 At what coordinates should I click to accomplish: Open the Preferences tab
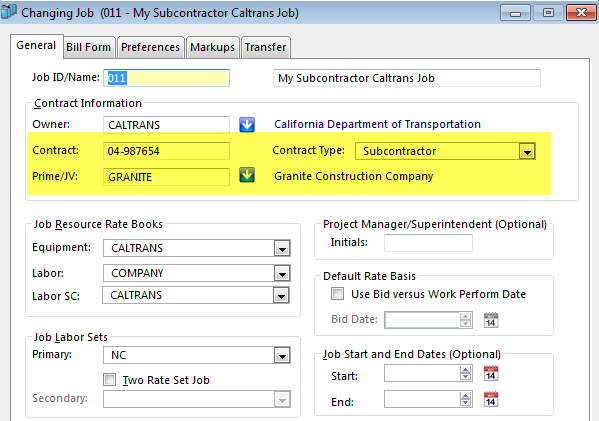[151, 47]
